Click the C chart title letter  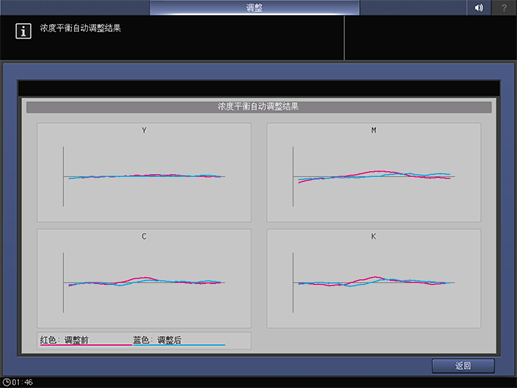pyautogui.click(x=144, y=236)
